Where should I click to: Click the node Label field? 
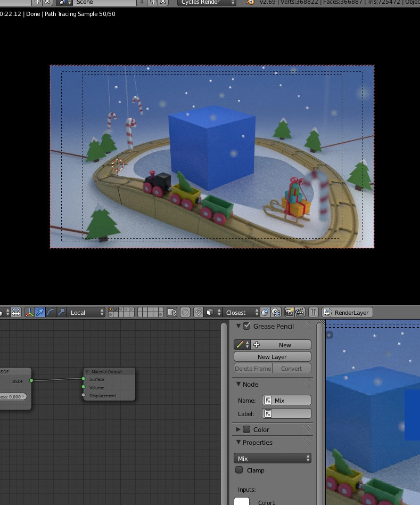coord(286,413)
